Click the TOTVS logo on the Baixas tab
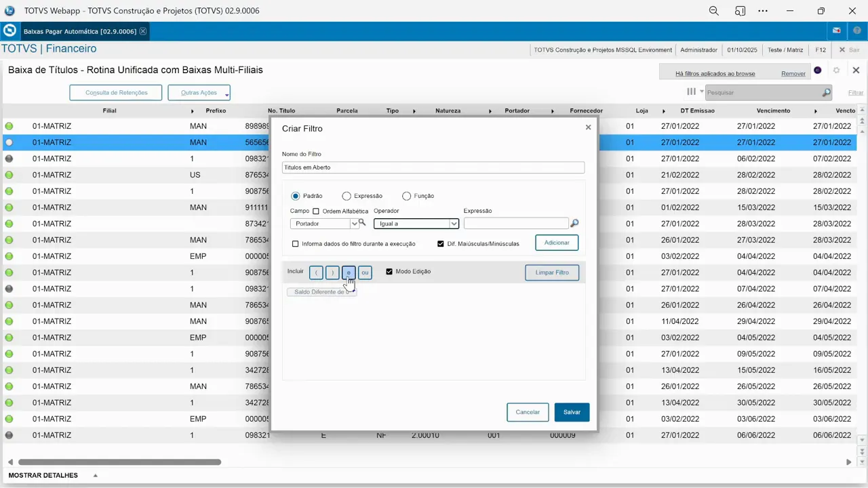Screen dimensions: 868x488 click(x=9, y=31)
